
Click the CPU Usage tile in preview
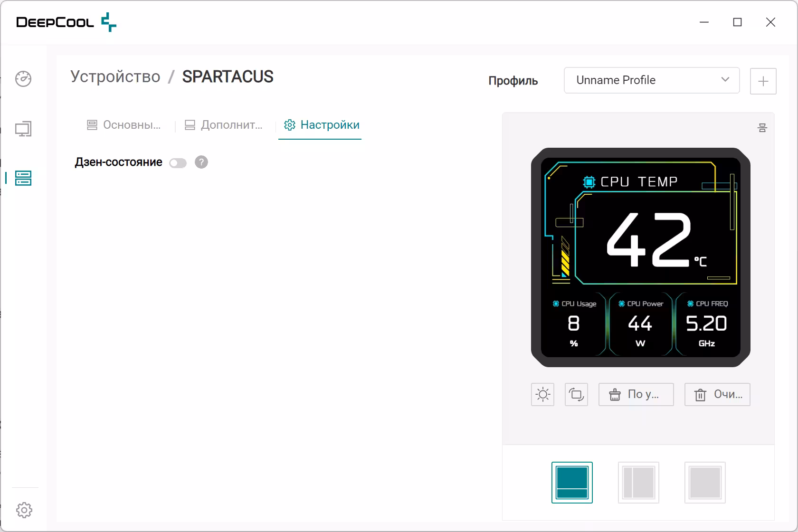click(574, 324)
